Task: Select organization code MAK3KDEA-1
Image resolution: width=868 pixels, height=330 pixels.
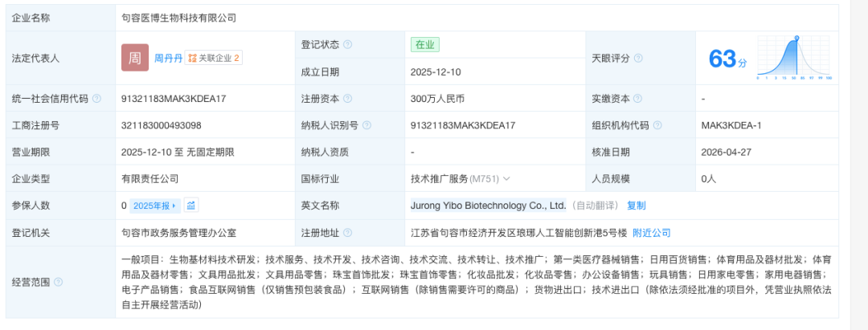Action: coord(731,125)
